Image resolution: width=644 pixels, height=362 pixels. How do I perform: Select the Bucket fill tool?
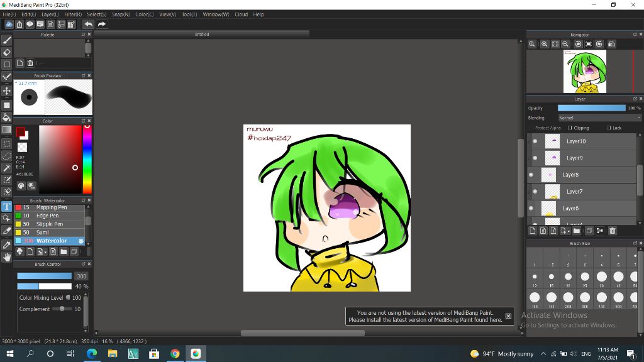point(6,118)
